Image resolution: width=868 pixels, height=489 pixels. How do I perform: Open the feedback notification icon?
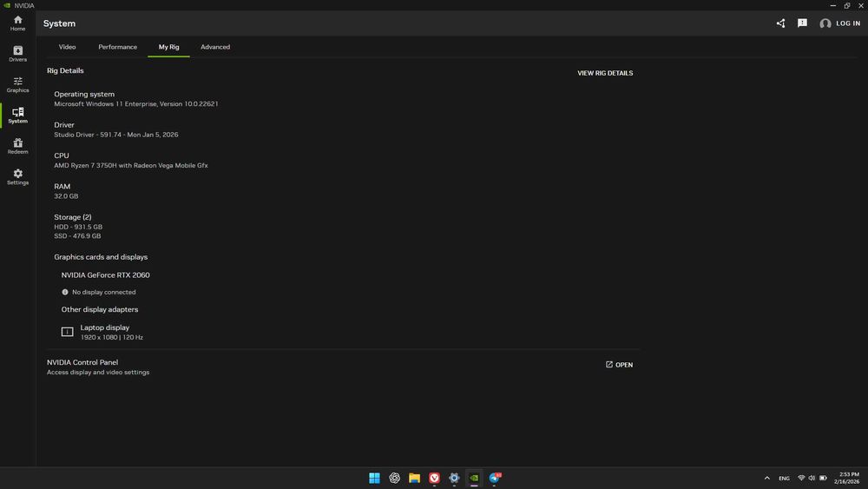point(802,23)
